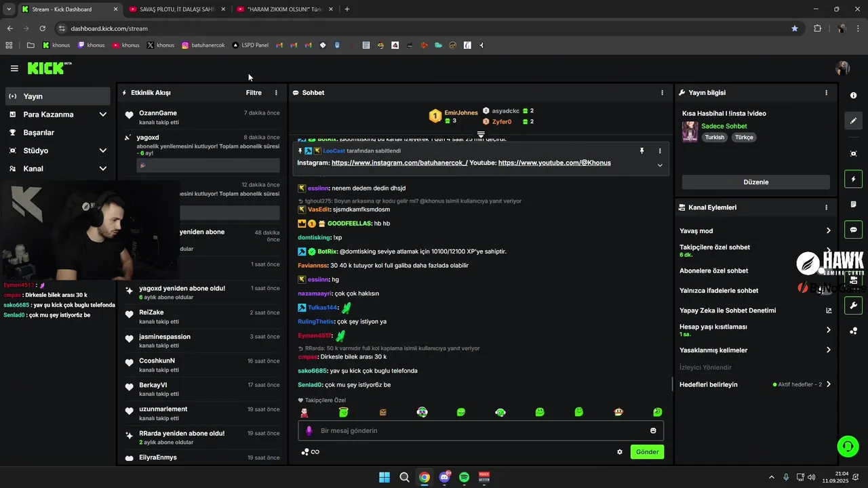Click the Sadece Sohbet category
Image resolution: width=868 pixels, height=488 pixels.
pyautogui.click(x=724, y=126)
